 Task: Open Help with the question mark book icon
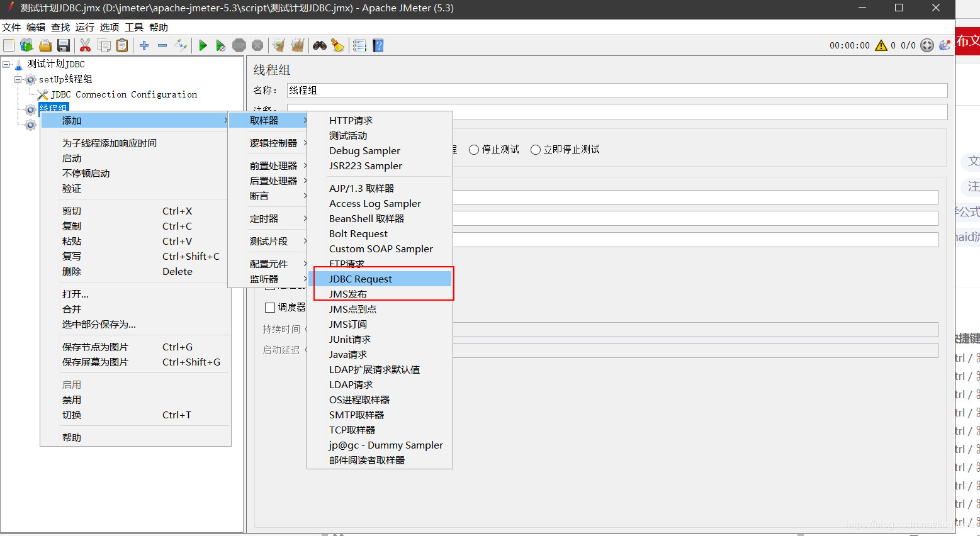pyautogui.click(x=378, y=45)
